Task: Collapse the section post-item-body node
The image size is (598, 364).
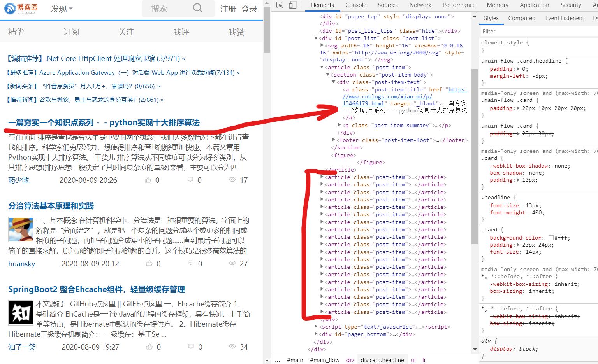Action: pyautogui.click(x=327, y=75)
